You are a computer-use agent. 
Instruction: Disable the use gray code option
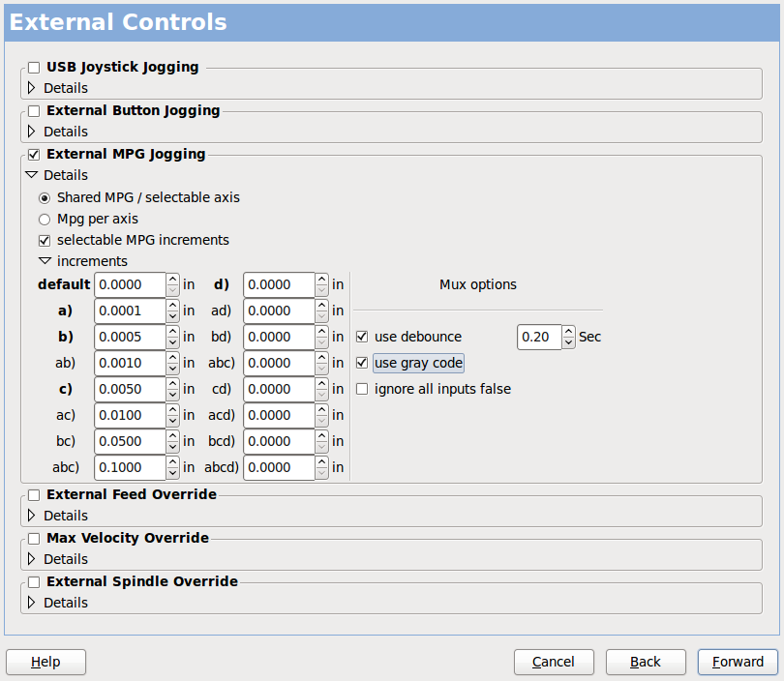coord(363,363)
